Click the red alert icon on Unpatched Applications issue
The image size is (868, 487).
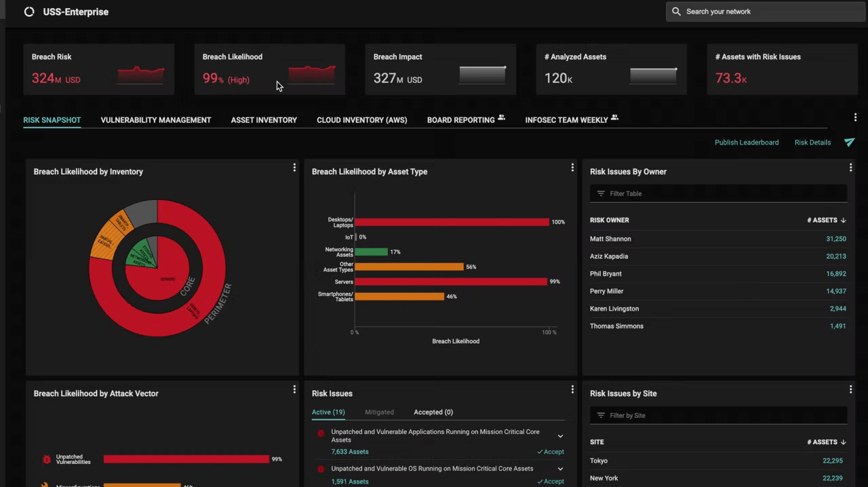(320, 433)
